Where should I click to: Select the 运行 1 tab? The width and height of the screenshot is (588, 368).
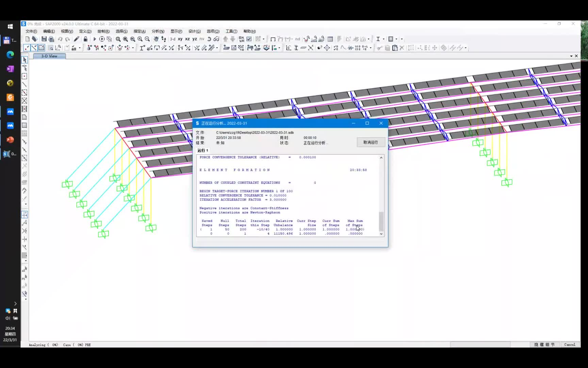point(203,150)
